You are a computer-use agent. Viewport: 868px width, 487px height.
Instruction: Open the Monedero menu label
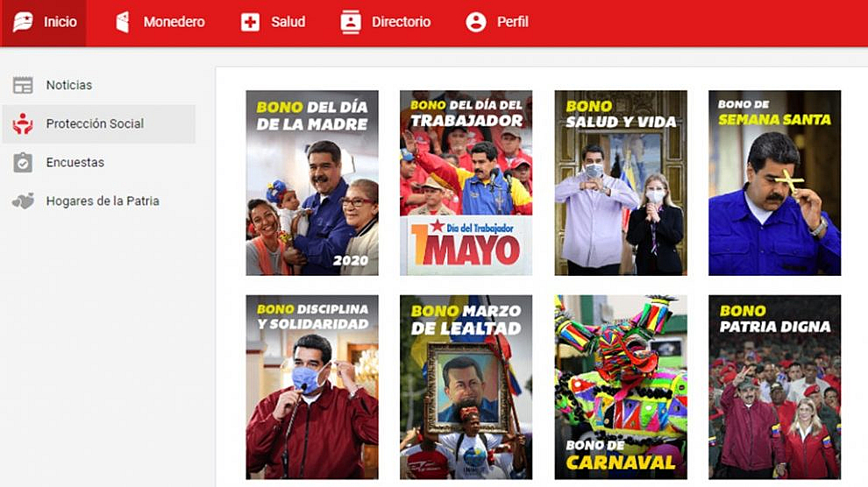coord(174,22)
